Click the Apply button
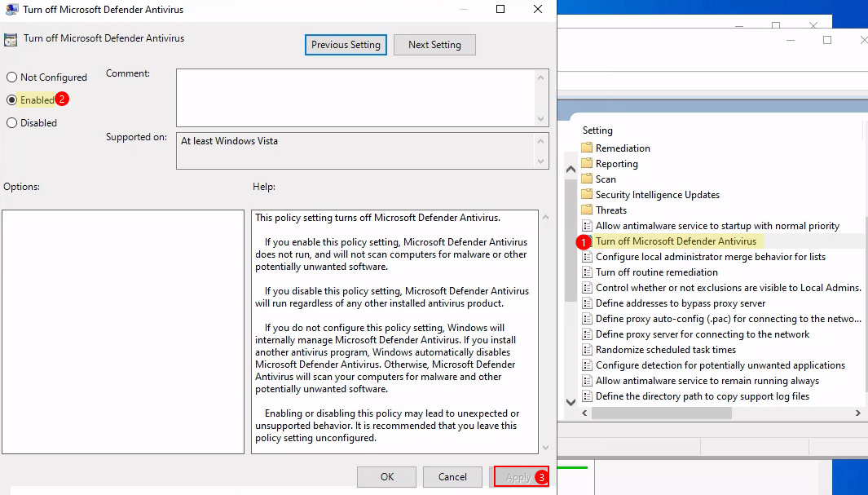Viewport: 868px width, 495px height. [x=518, y=477]
